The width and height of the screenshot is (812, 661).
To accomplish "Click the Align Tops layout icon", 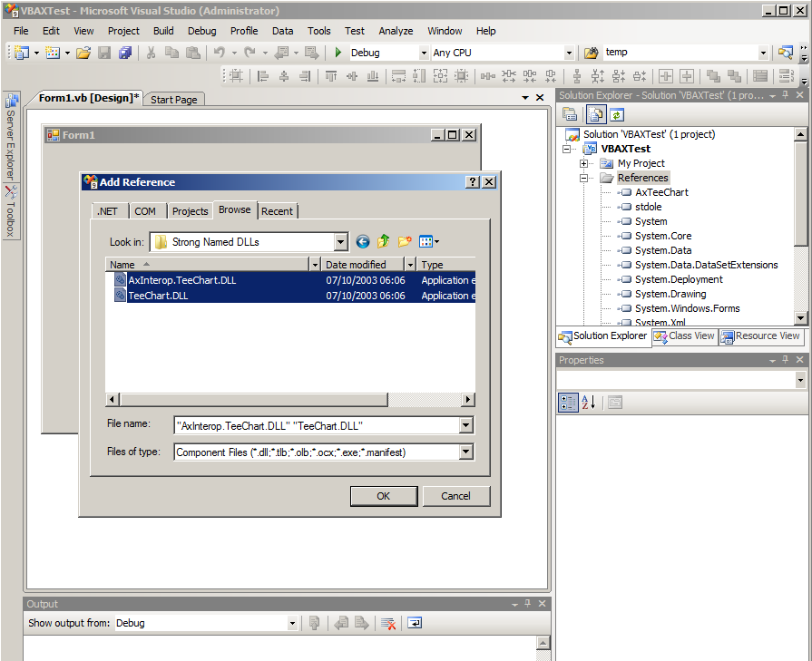I will [331, 76].
